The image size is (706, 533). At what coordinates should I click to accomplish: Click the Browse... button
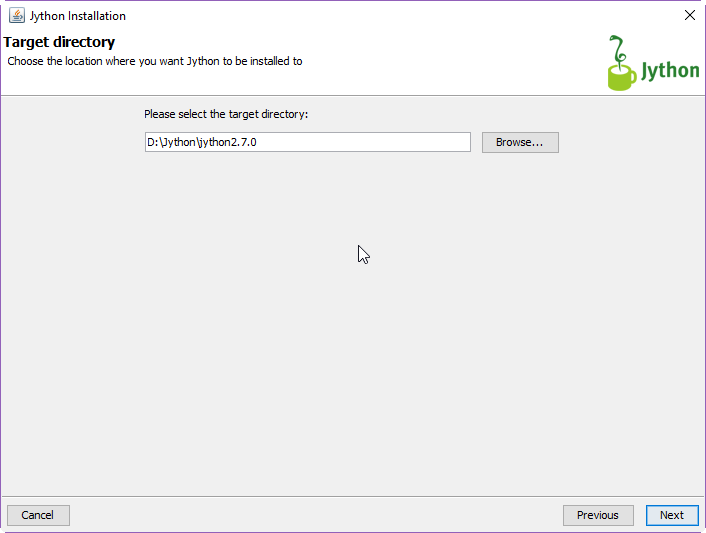point(520,142)
